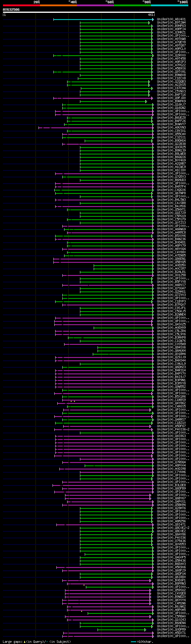
Task: Select the UniRef100_B6UEZ8 label
Action: click(x=171, y=118)
